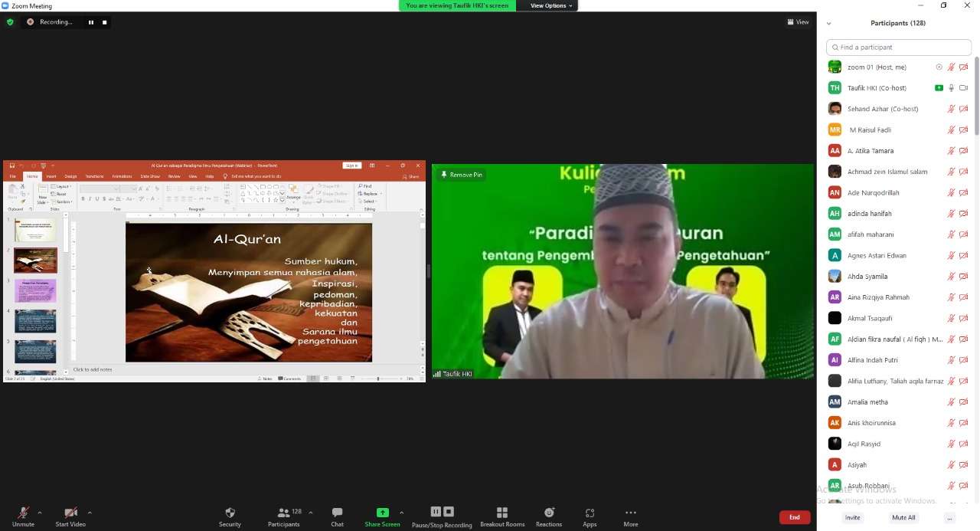Click the screen-sharing icon beside Taufik HKI
This screenshot has width=980, height=531.
point(939,88)
